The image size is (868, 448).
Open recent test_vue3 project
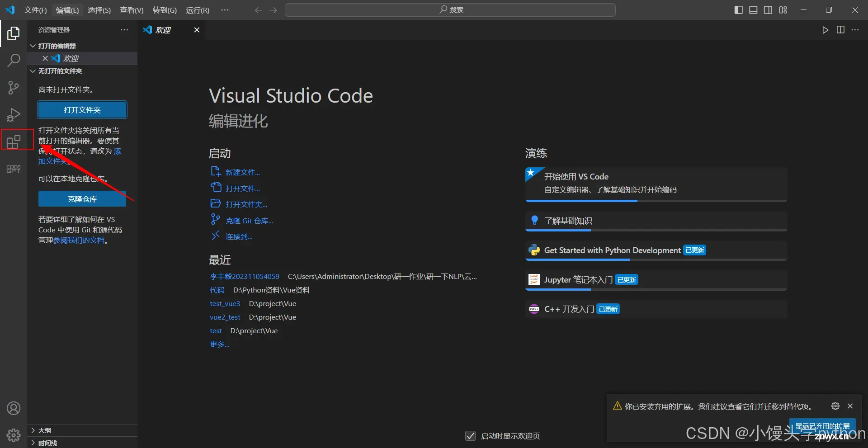tap(225, 303)
